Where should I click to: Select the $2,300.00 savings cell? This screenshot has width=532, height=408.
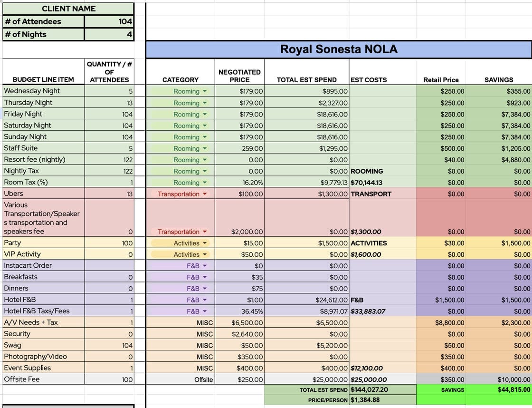pyautogui.click(x=499, y=323)
